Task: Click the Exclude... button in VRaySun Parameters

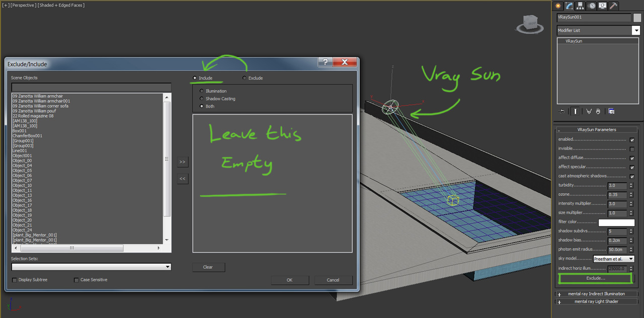Action: (596, 278)
